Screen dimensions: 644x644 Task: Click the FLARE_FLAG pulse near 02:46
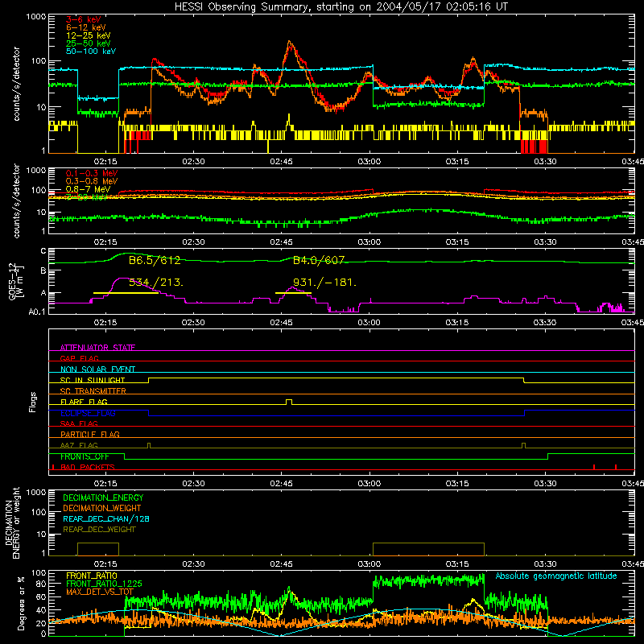click(x=289, y=402)
